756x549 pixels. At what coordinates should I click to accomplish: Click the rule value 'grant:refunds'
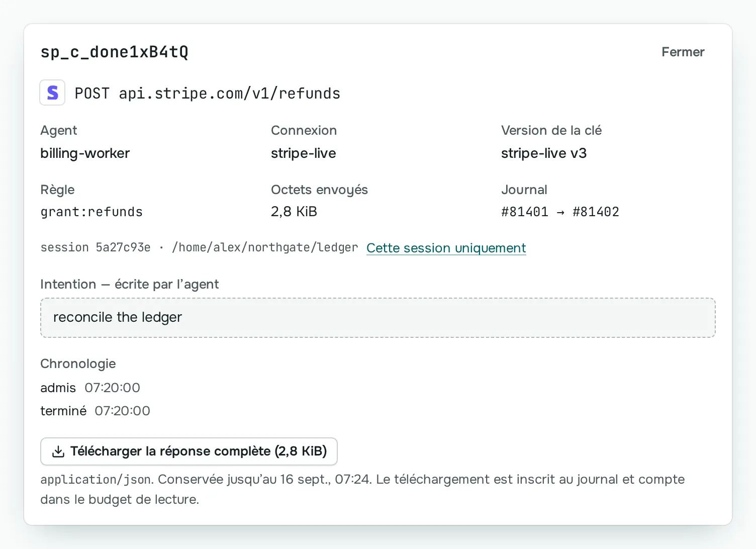click(91, 212)
